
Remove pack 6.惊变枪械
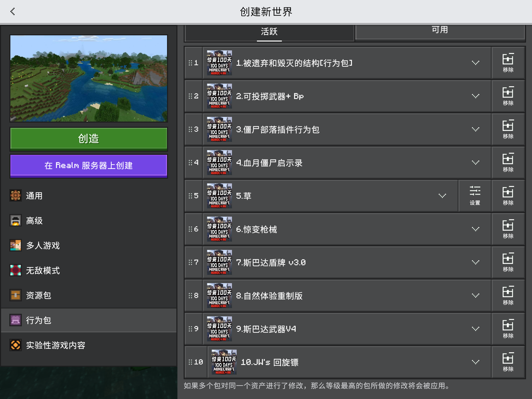[508, 229]
